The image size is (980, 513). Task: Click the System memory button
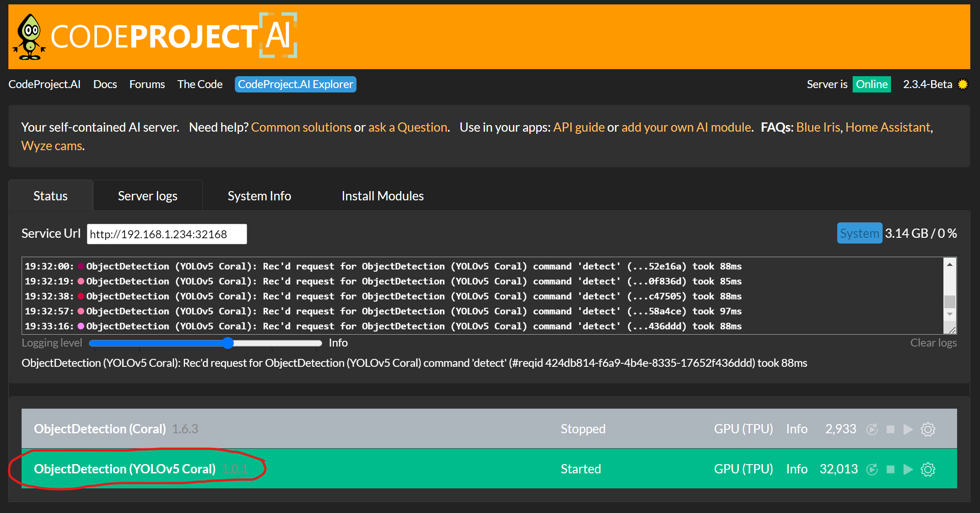coord(859,233)
